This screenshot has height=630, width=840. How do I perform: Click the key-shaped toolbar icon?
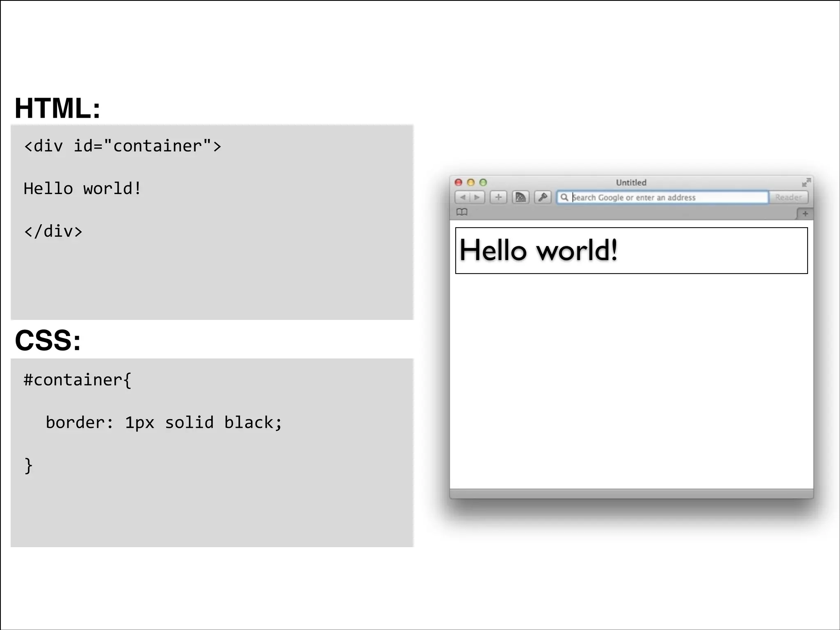543,197
